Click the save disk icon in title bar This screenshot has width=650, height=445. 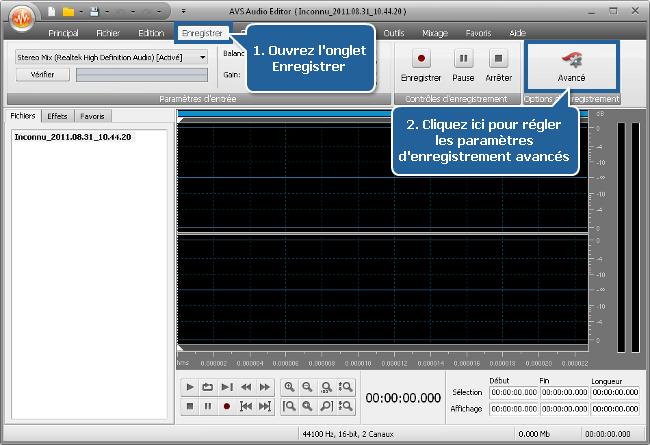(91, 11)
